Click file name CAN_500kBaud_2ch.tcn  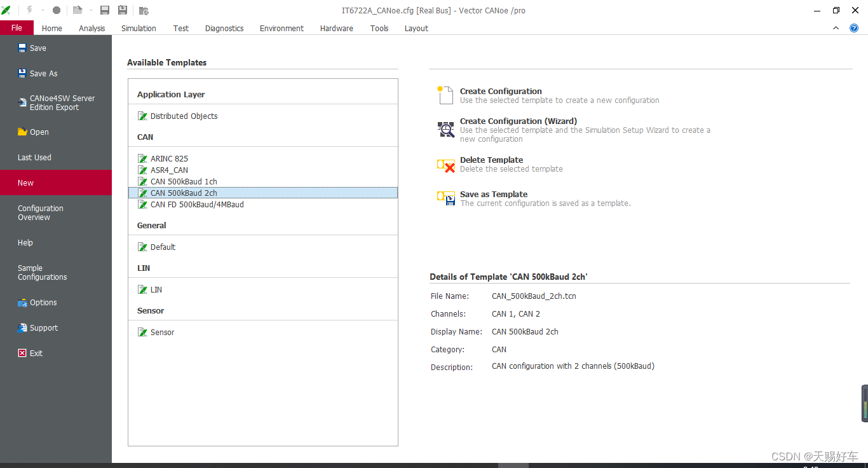tap(534, 296)
